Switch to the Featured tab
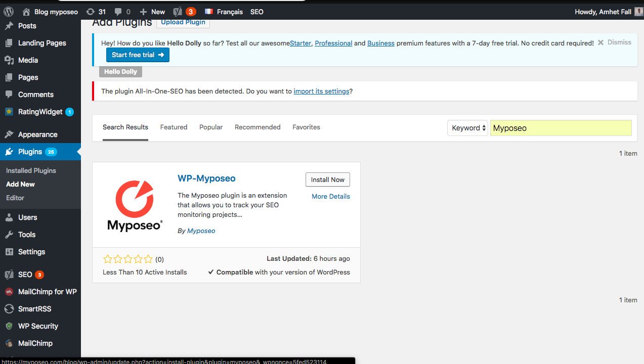 (x=174, y=127)
